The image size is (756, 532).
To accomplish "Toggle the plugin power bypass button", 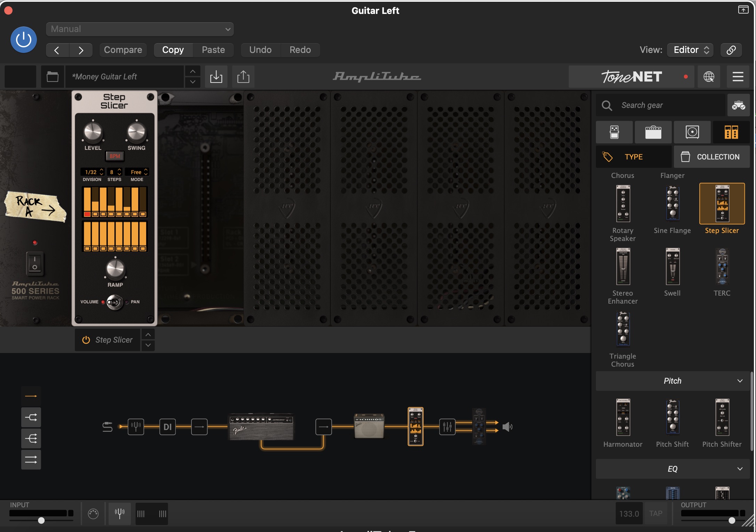I will [24, 40].
